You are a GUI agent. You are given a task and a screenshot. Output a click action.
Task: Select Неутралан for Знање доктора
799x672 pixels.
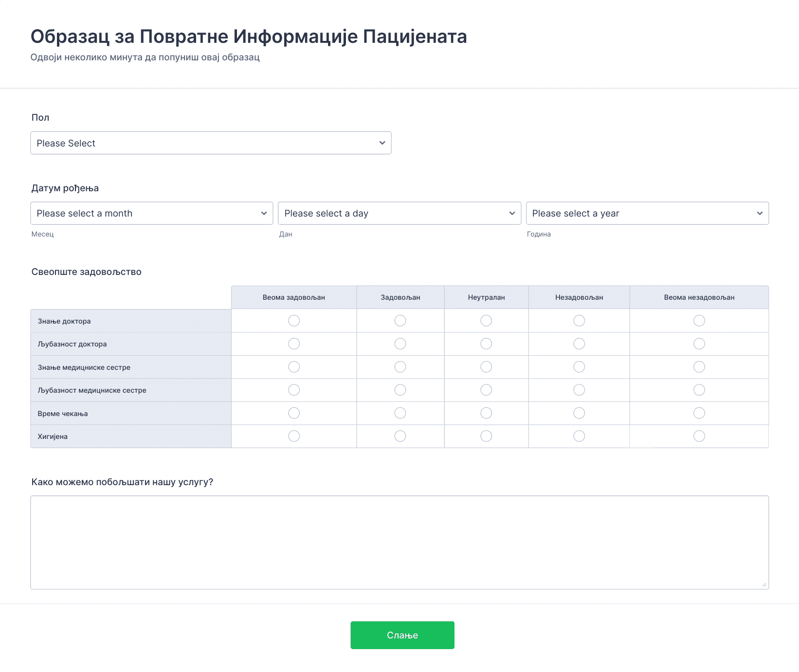[486, 321]
